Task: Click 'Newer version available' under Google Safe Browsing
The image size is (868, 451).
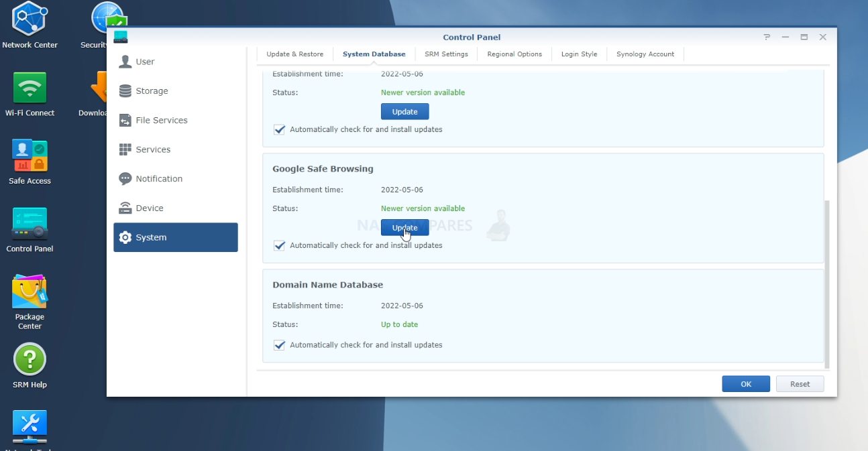Action: 423,208
